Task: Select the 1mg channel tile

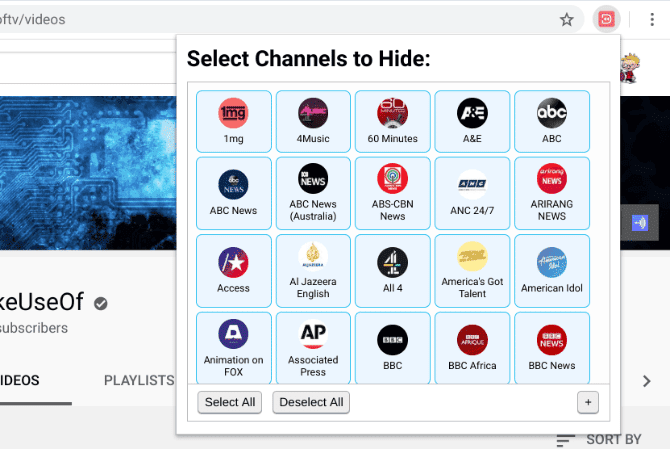Action: point(234,121)
